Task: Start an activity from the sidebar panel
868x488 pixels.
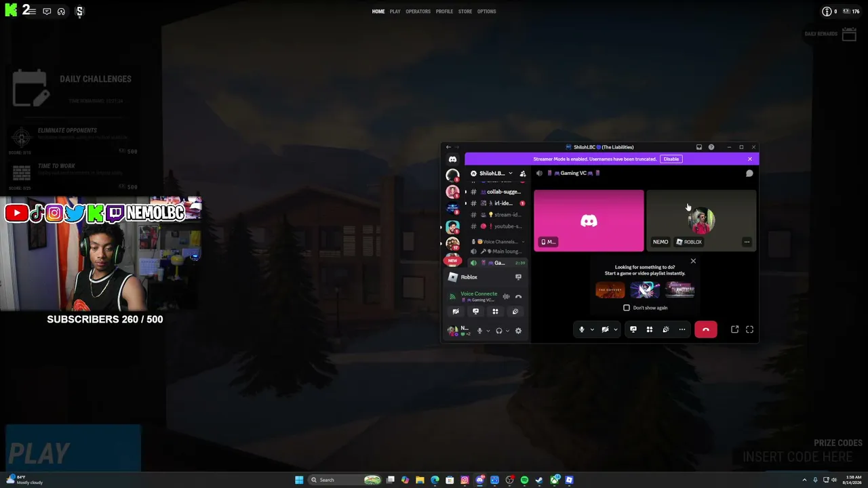Action: point(495,312)
